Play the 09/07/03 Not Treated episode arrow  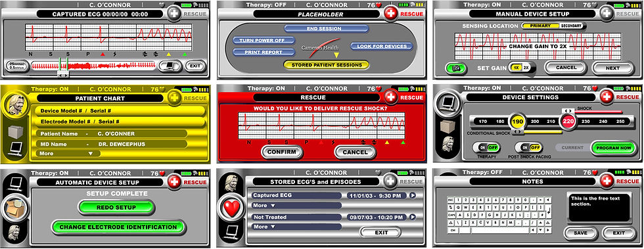pos(413,217)
